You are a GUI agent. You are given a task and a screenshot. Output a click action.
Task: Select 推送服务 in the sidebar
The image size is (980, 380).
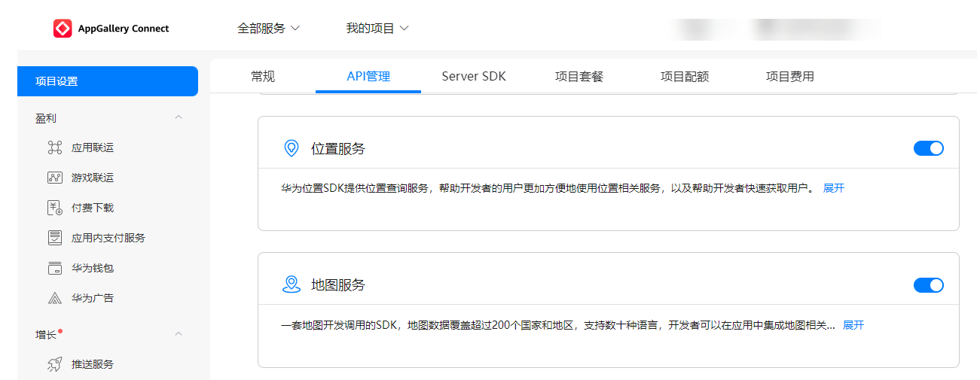click(93, 364)
